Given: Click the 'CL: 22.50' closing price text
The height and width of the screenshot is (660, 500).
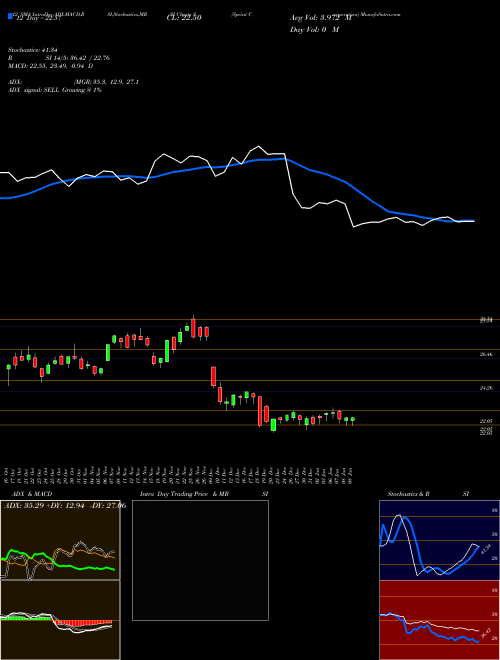Looking at the screenshot, I should 184,18.
